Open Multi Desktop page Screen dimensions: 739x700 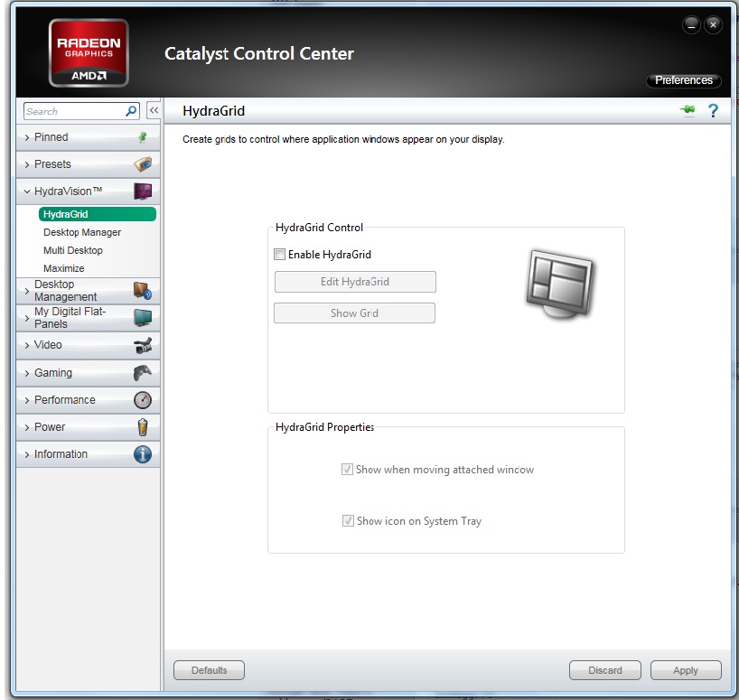pyautogui.click(x=73, y=250)
